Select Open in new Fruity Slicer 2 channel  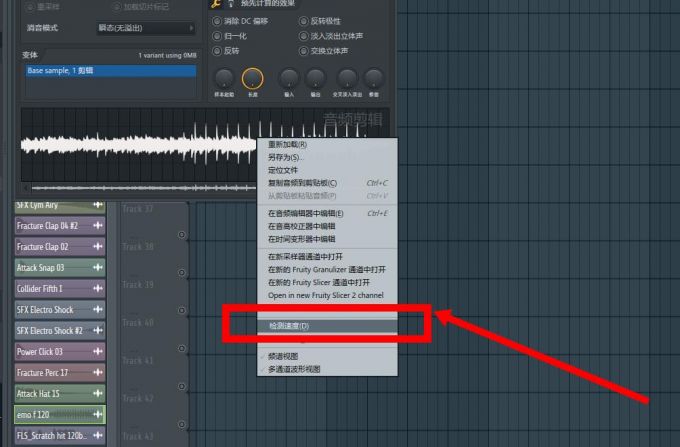click(x=327, y=295)
